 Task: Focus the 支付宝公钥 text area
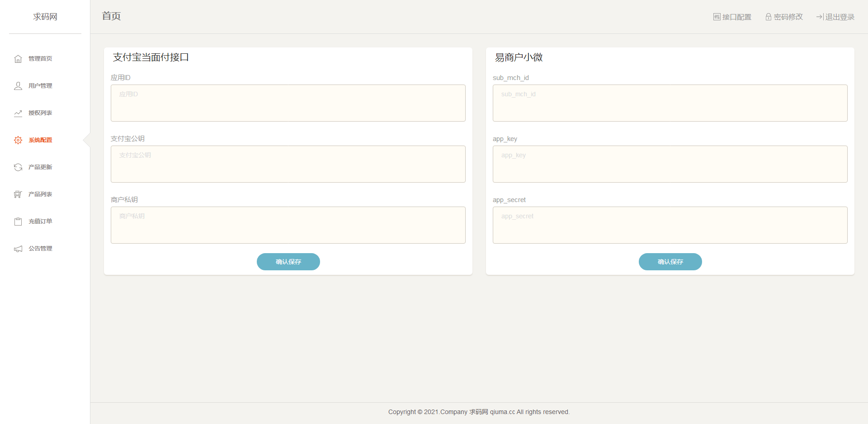pyautogui.click(x=288, y=164)
